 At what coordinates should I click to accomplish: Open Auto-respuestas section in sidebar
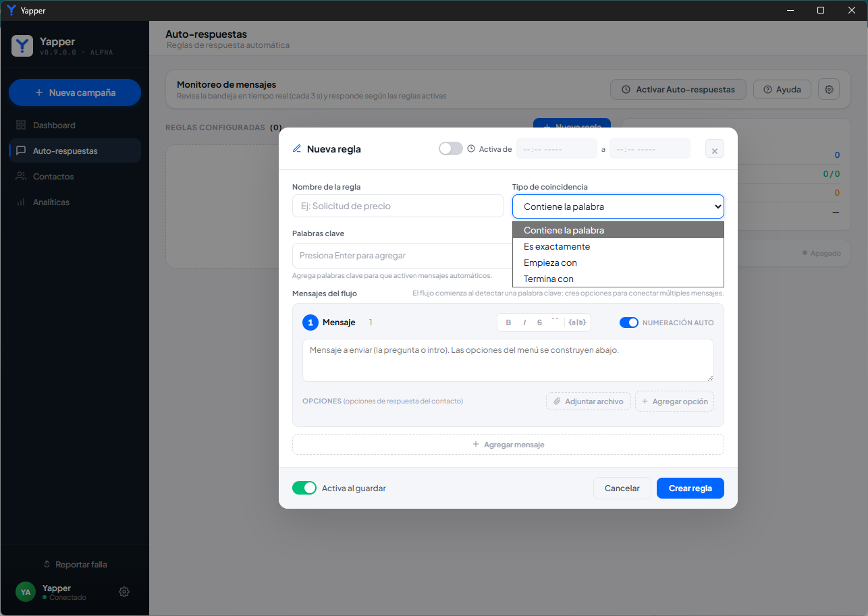click(x=74, y=151)
